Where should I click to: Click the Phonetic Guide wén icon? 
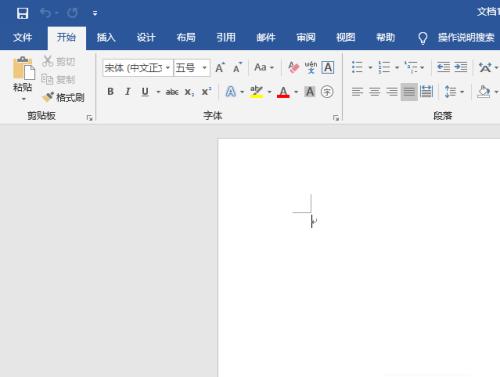tap(311, 68)
